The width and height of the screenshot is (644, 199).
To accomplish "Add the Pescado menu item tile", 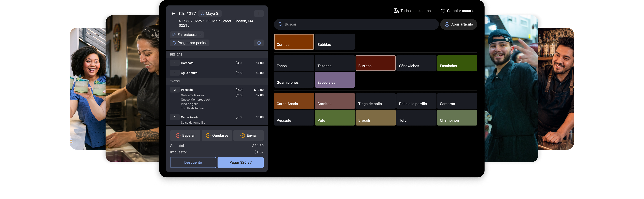I will pos(294,118).
